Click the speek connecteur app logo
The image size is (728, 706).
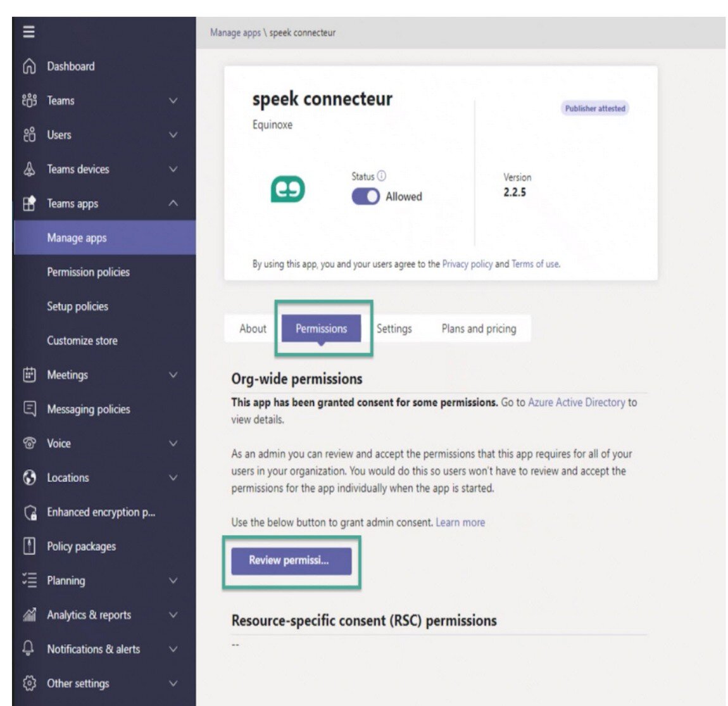coord(288,189)
